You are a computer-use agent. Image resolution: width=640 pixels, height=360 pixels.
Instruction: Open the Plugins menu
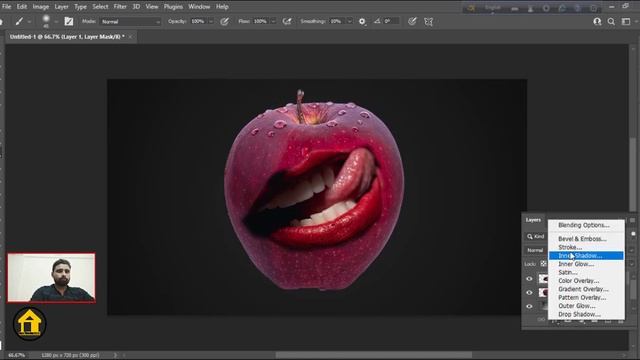173,7
